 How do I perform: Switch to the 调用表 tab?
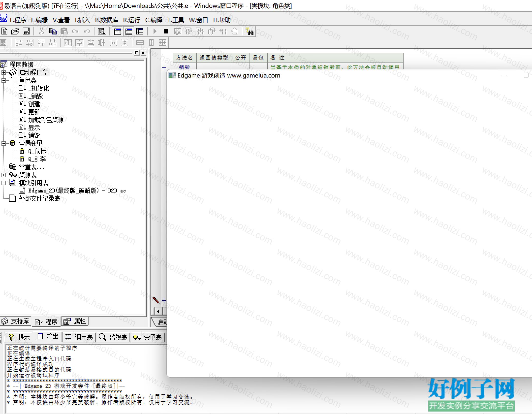(79, 337)
